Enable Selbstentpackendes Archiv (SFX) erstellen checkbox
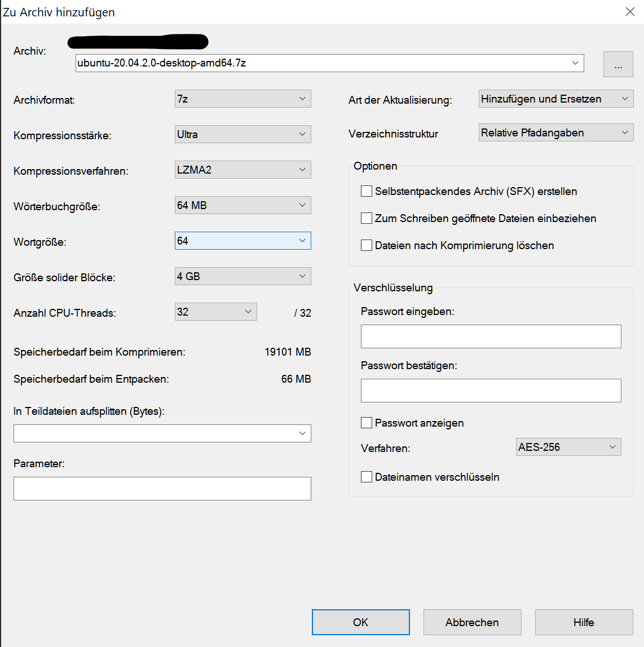Screen dimensions: 644x647 tap(367, 191)
